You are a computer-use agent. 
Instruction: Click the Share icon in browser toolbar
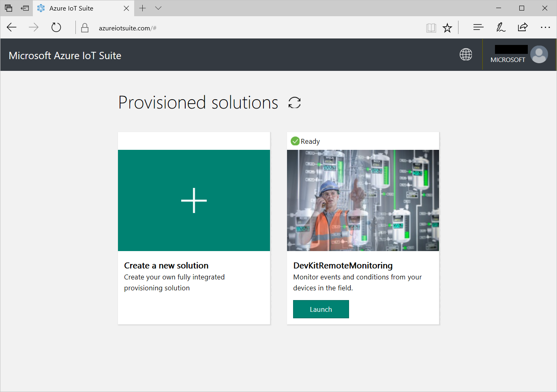pyautogui.click(x=523, y=28)
